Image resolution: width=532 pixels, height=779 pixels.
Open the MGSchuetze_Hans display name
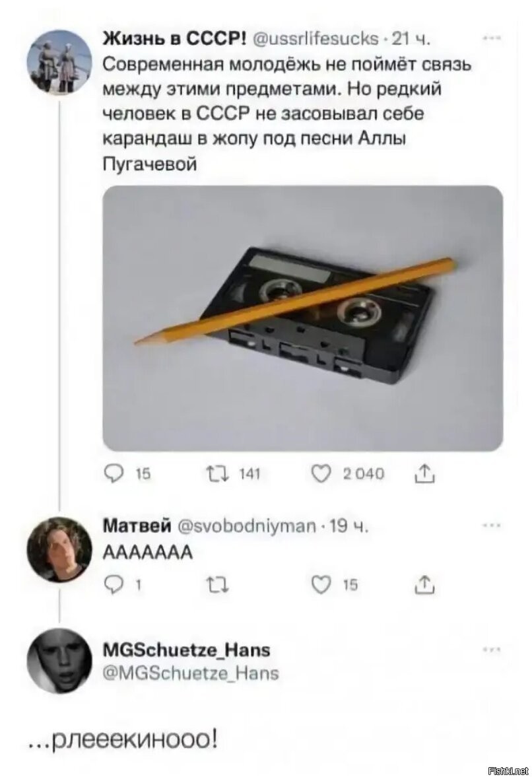tap(186, 650)
